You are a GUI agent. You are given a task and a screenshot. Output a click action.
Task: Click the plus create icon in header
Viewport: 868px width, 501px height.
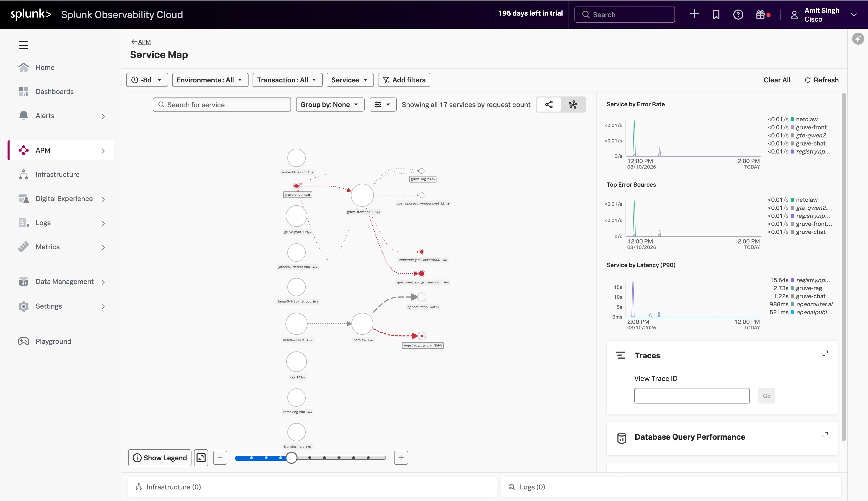(694, 14)
